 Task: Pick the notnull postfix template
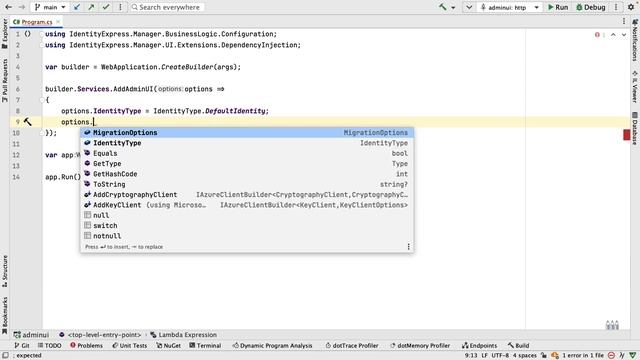tap(247, 236)
